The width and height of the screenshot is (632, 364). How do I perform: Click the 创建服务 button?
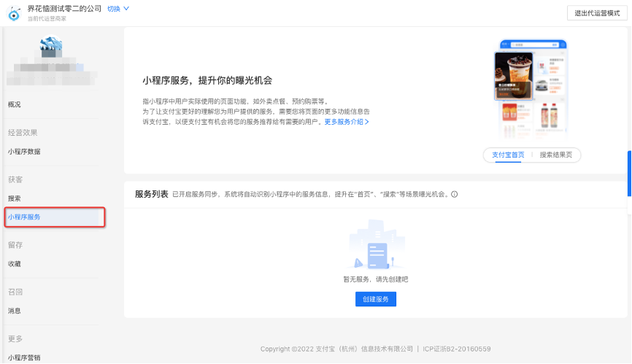coord(376,299)
